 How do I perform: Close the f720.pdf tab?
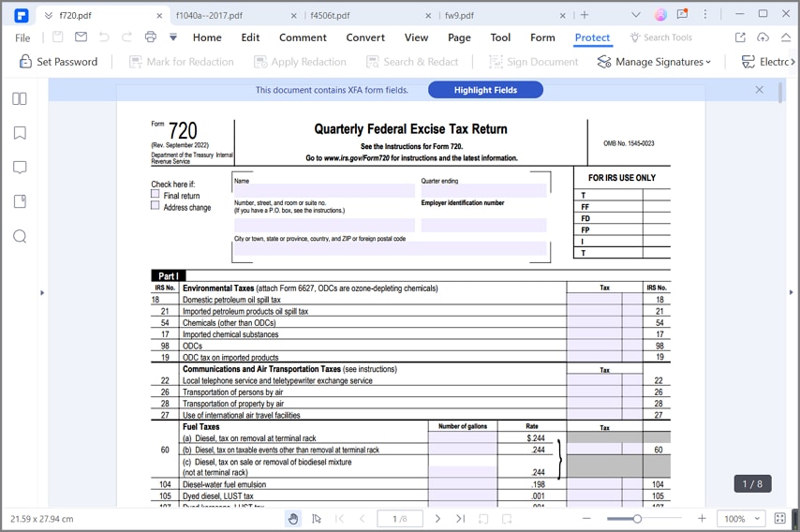point(159,16)
